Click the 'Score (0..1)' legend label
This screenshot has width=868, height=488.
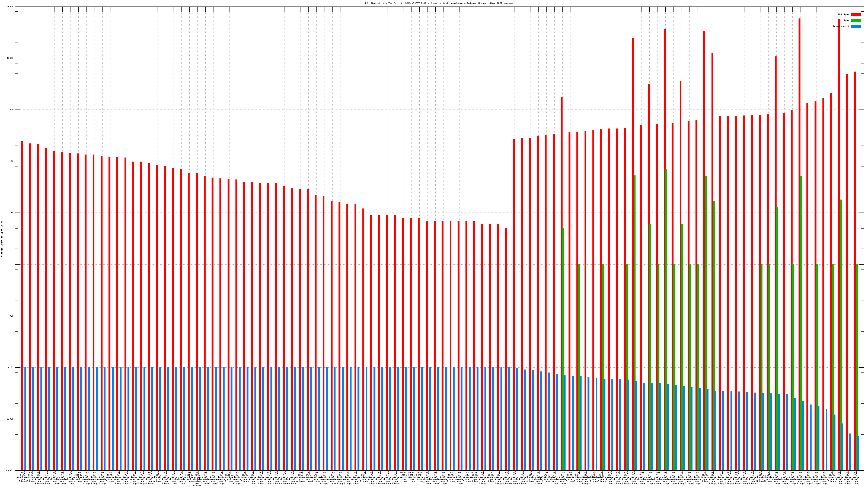click(841, 26)
